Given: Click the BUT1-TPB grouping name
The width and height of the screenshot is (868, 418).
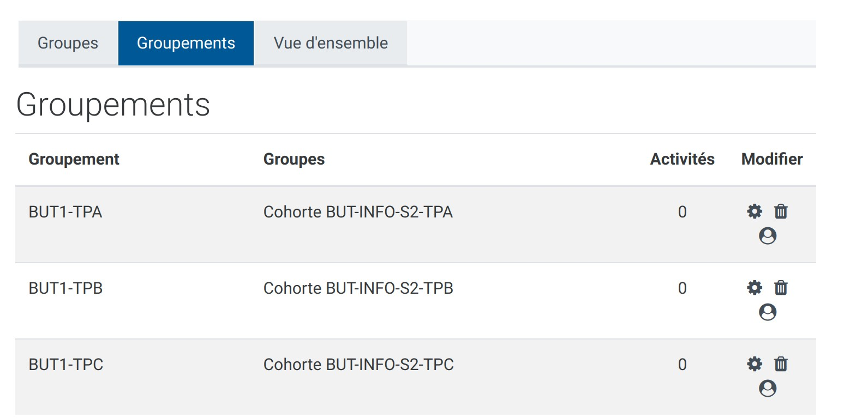Looking at the screenshot, I should pyautogui.click(x=65, y=288).
